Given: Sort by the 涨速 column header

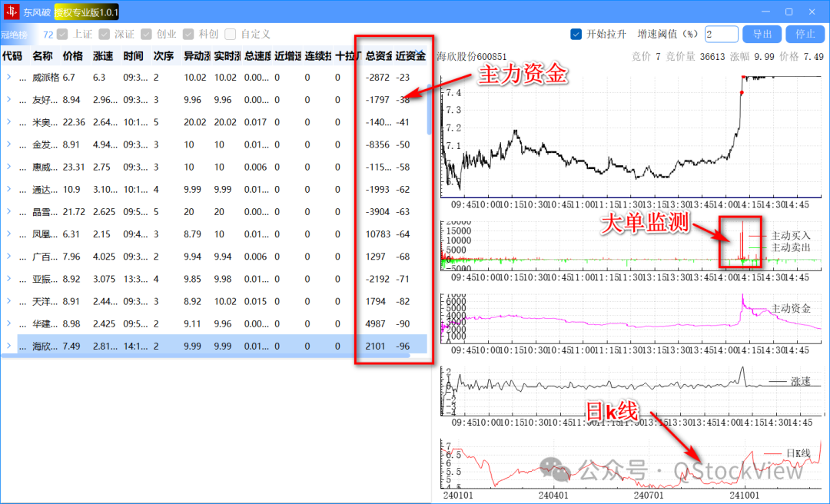Looking at the screenshot, I should (x=105, y=56).
